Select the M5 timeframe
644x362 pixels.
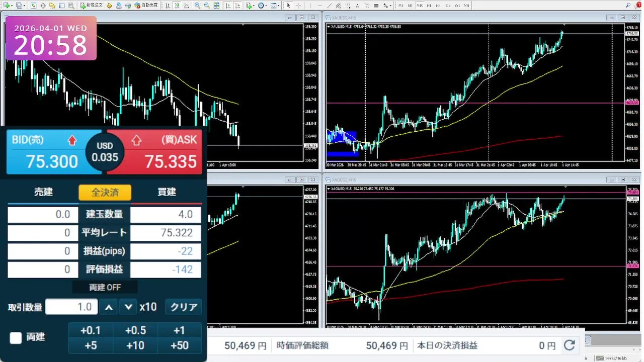click(x=410, y=5)
